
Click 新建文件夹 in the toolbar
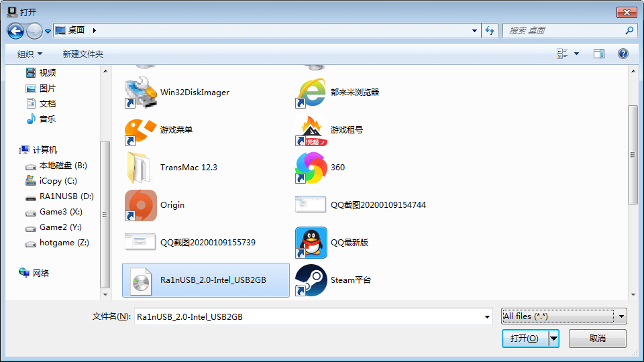click(83, 54)
